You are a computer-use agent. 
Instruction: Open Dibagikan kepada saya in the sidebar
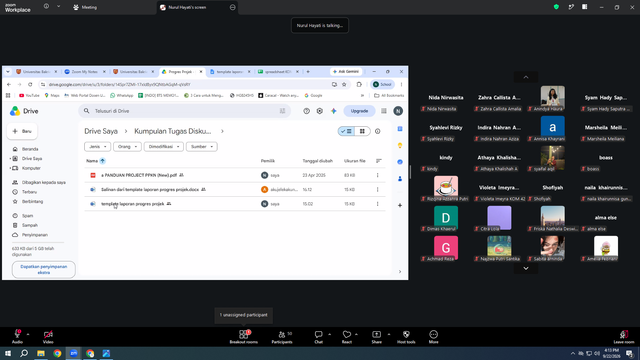(44, 182)
